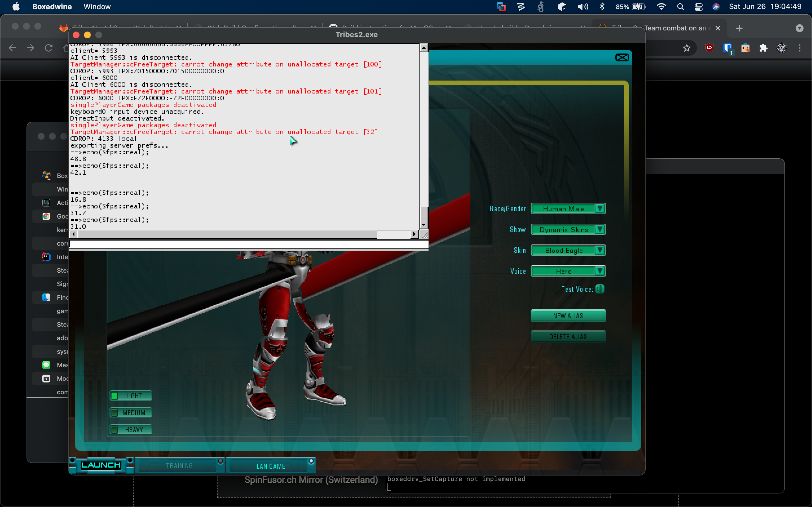Click envelope/message icon in game UI

[621, 57]
